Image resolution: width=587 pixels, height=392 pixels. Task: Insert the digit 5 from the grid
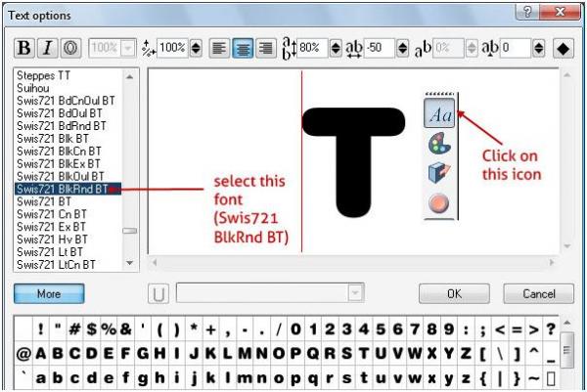click(x=381, y=329)
